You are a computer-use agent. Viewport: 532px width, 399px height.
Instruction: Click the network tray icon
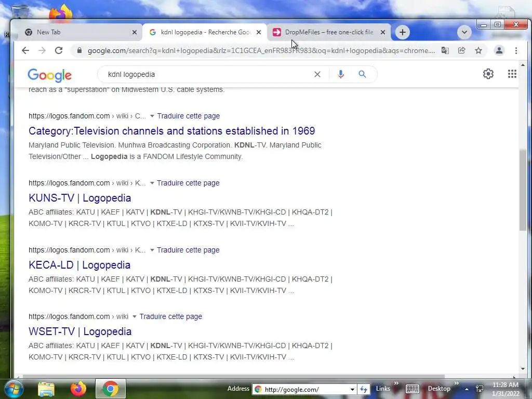[x=480, y=389]
